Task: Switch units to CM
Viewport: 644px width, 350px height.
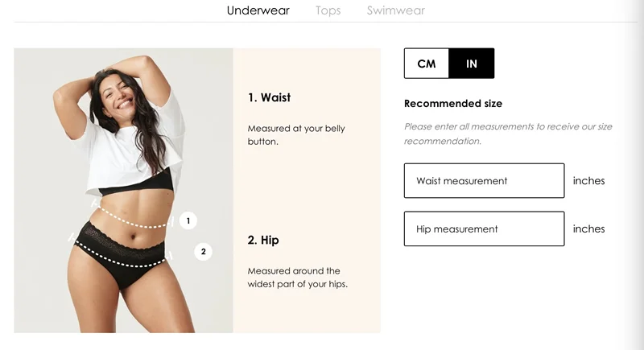Action: click(x=427, y=64)
